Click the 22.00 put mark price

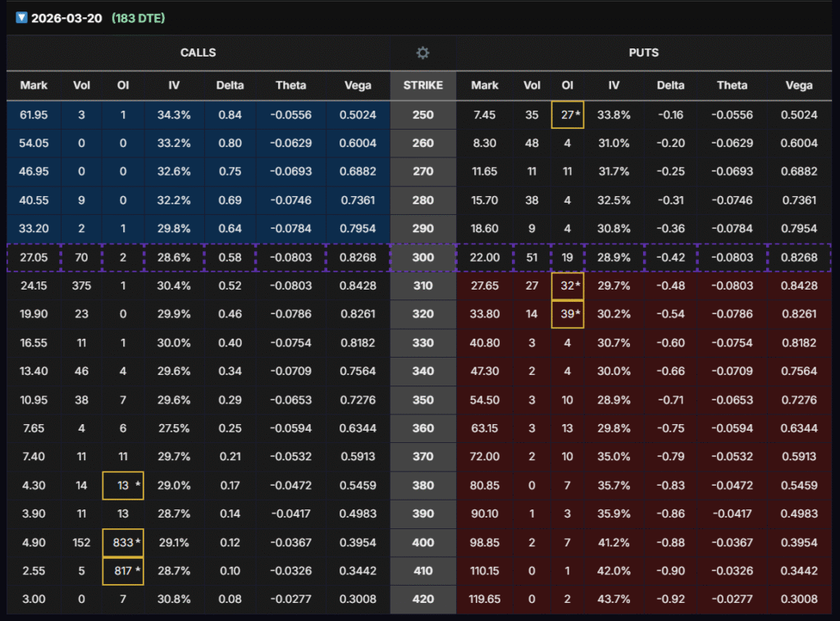[485, 258]
